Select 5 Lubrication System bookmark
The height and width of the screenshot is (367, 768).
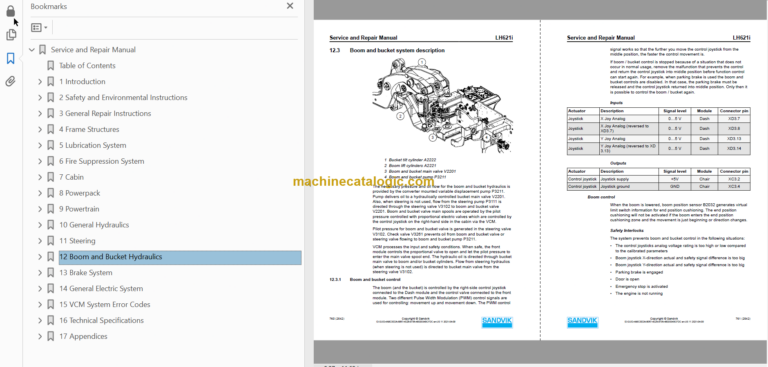[93, 145]
